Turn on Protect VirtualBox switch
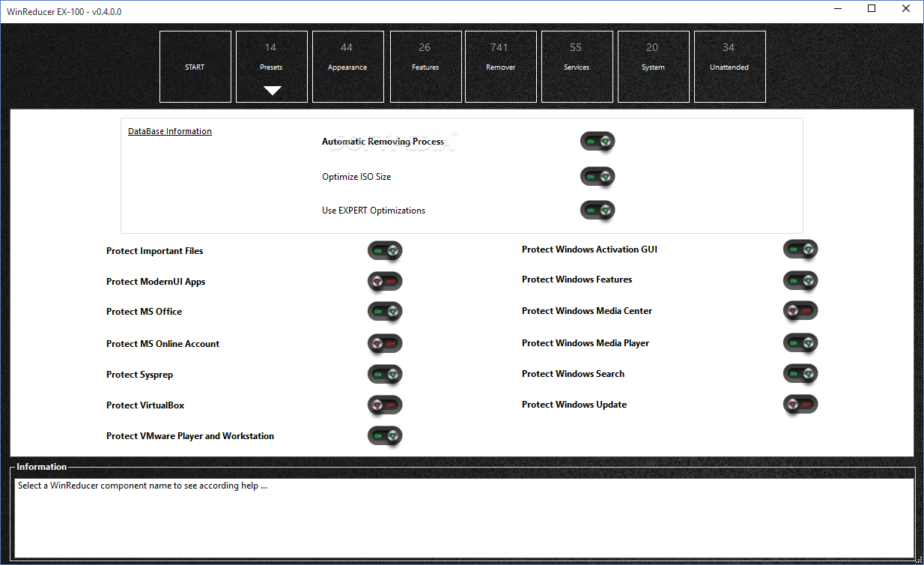The image size is (924, 565). [x=385, y=405]
